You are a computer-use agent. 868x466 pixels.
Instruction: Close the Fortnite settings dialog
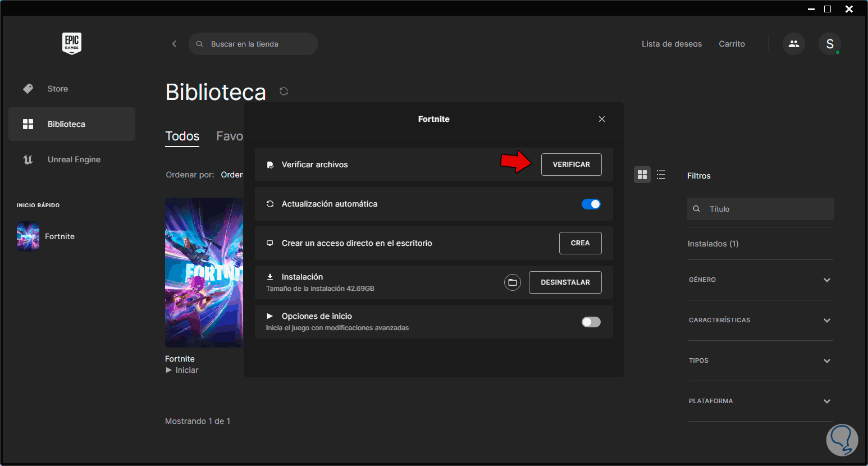[x=602, y=119]
